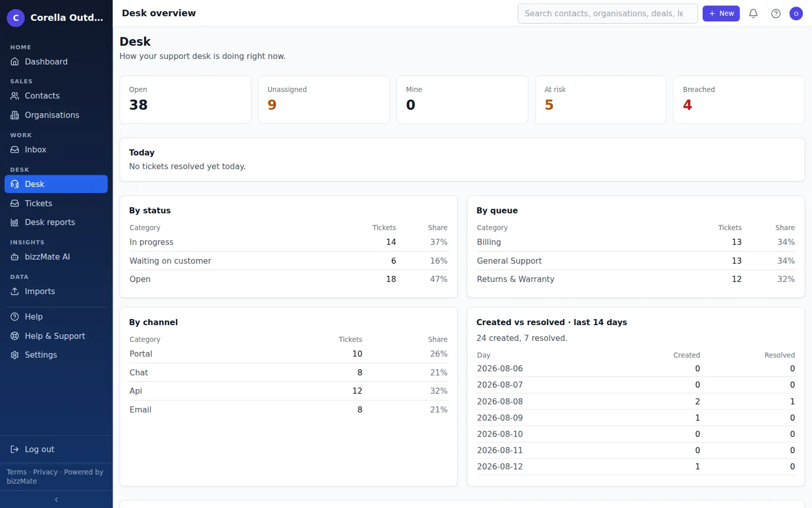
Task: Open notifications bell in top bar
Action: tap(753, 14)
